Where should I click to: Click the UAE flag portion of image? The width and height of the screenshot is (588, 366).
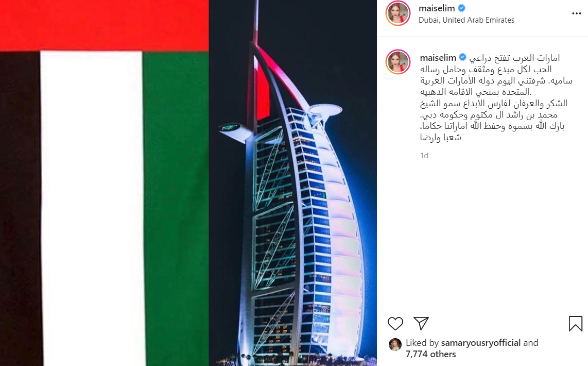pos(104,183)
